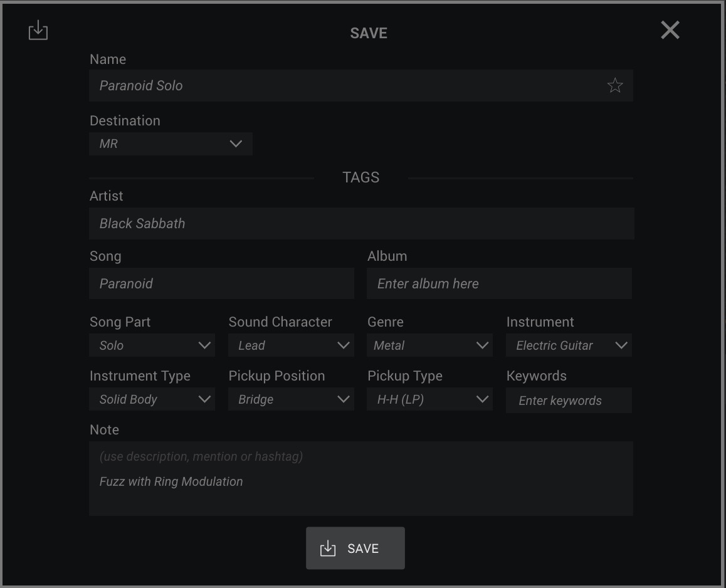Screen dimensions: 726x588
Task: Click the Pickup Position label
Action: click(x=276, y=376)
